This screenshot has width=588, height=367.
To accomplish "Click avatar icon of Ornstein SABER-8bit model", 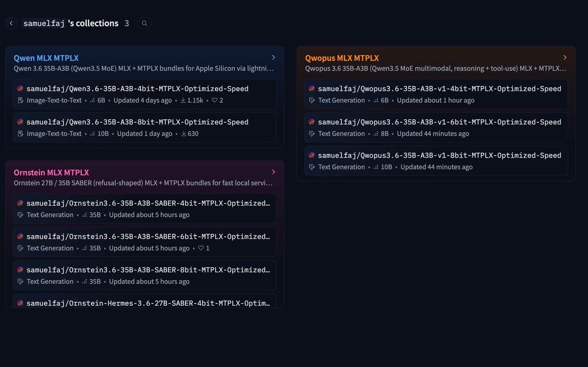I will pos(20,270).
